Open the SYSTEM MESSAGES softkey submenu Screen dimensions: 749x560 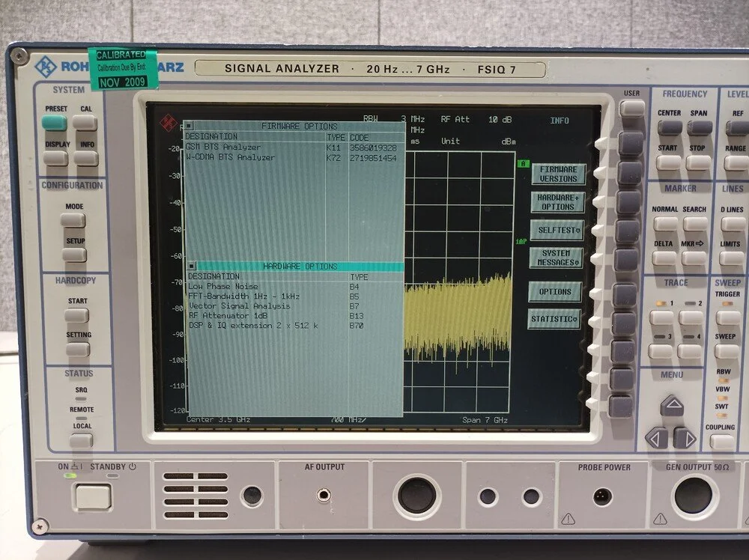556,257
